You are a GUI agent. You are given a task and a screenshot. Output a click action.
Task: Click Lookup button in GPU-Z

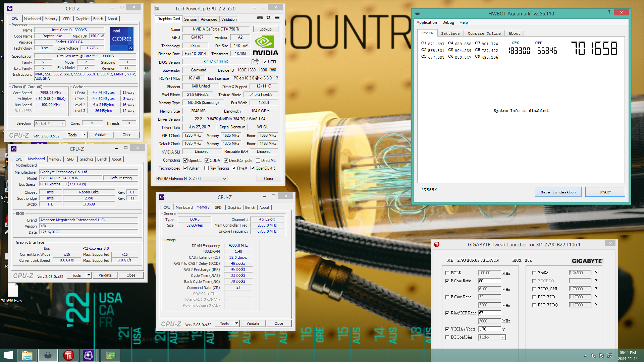click(x=265, y=29)
